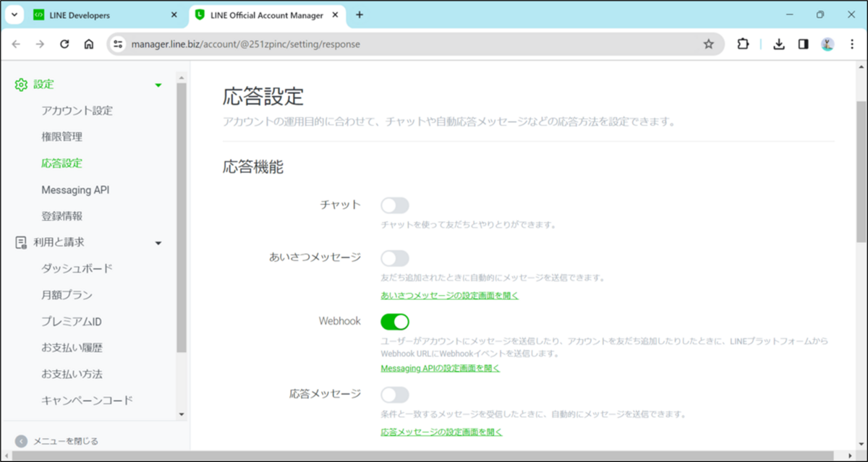Disable the Webhook toggle
The height and width of the screenshot is (462, 868).
(x=395, y=321)
